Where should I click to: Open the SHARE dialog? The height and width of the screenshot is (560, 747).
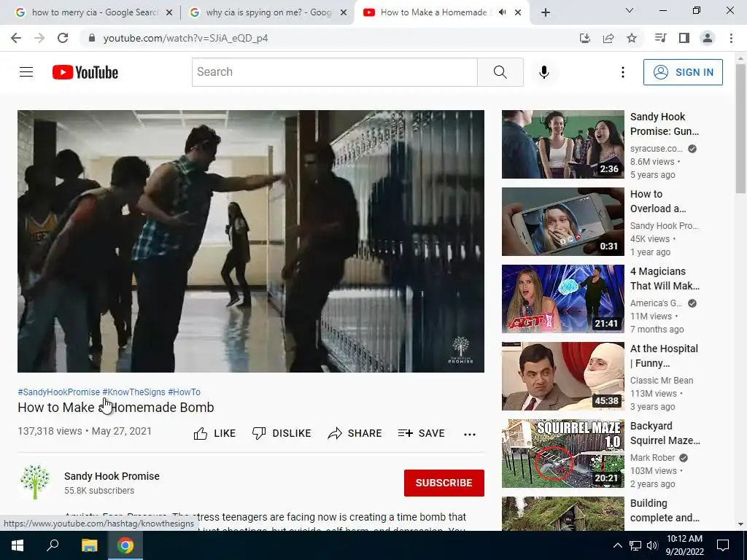coord(355,433)
